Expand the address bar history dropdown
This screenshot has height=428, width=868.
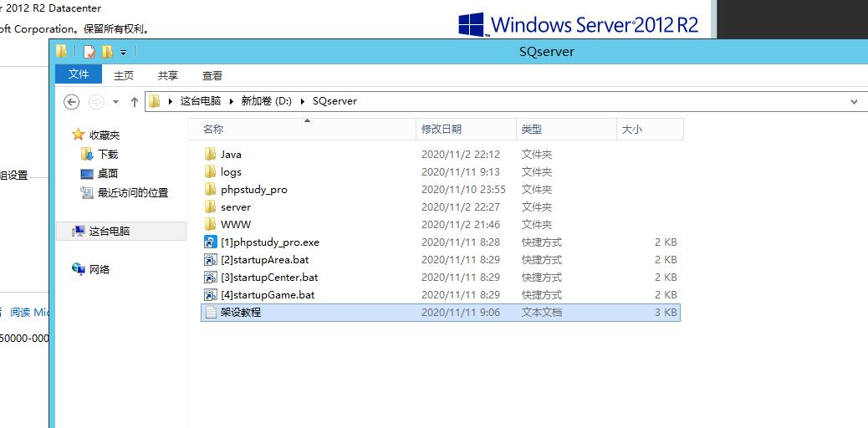click(854, 101)
